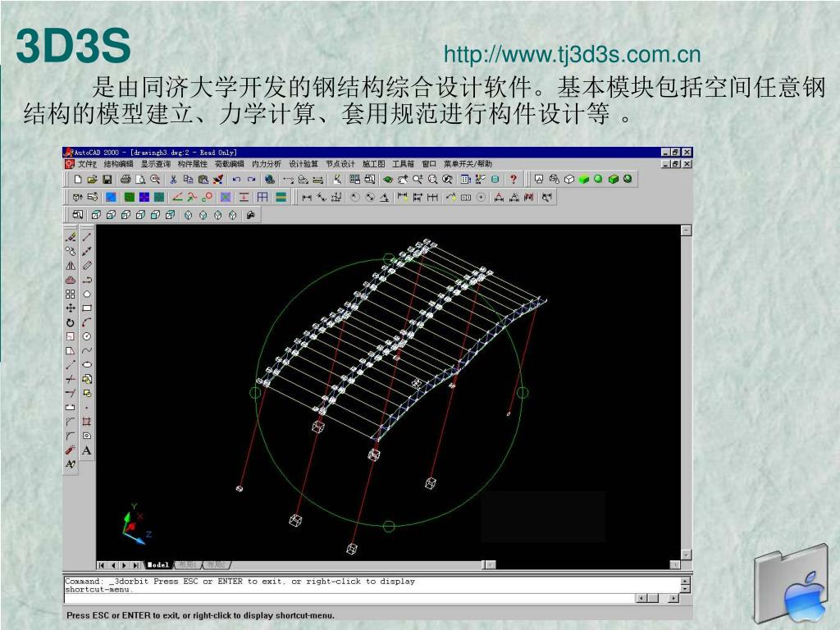Click the Print icon
This screenshot has width=840, height=630.
(x=126, y=180)
